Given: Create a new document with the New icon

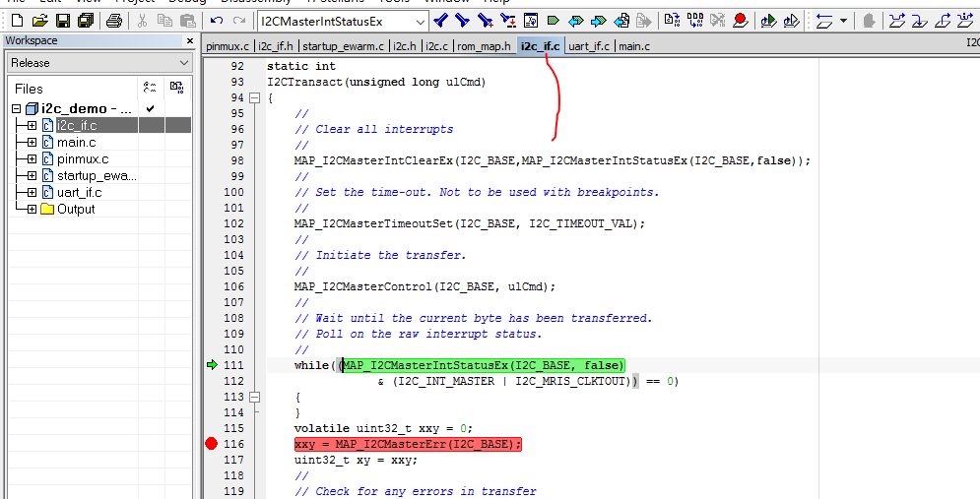Looking at the screenshot, I should tap(18, 21).
